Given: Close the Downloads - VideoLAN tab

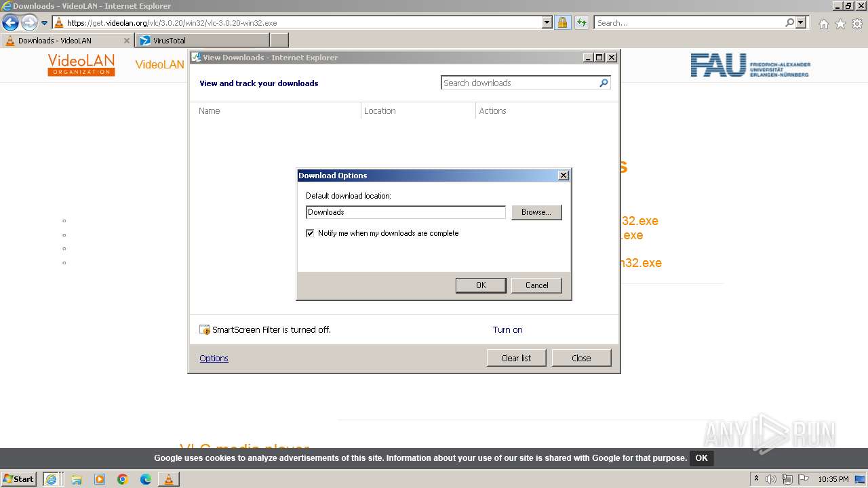Looking at the screenshot, I should (x=126, y=41).
